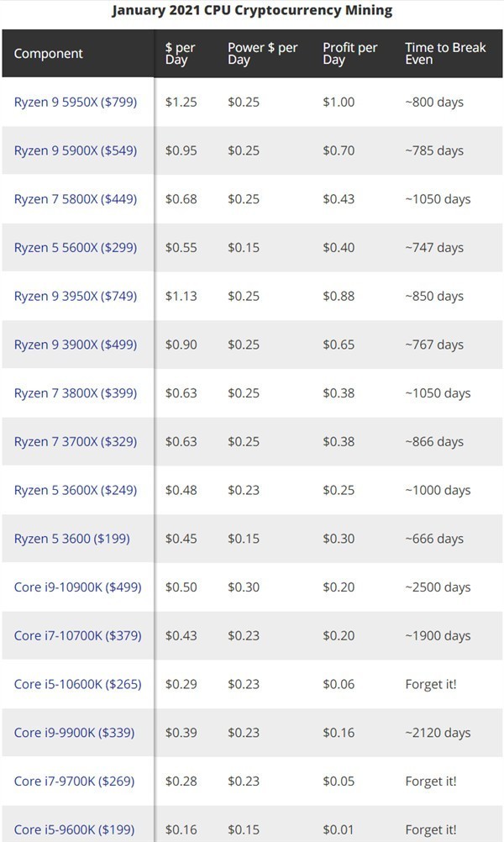This screenshot has height=842, width=504.
Task: Open the Ryzen 9 3900X ($499) link
Action: pos(75,345)
